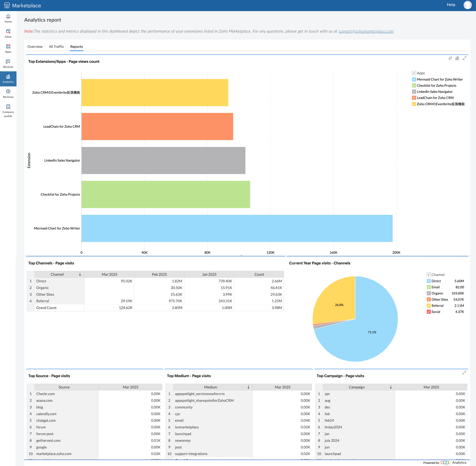The width and height of the screenshot is (476, 466).
Task: Select the Direct row in Top Channels
Action: [x=155, y=281]
